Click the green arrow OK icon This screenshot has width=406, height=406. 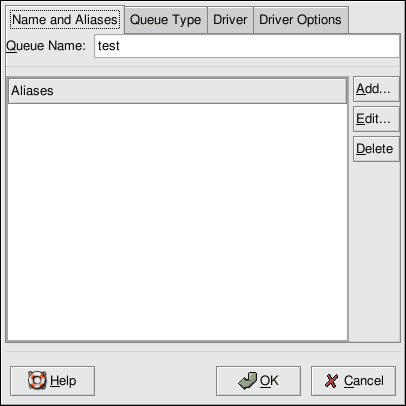[x=248, y=381]
